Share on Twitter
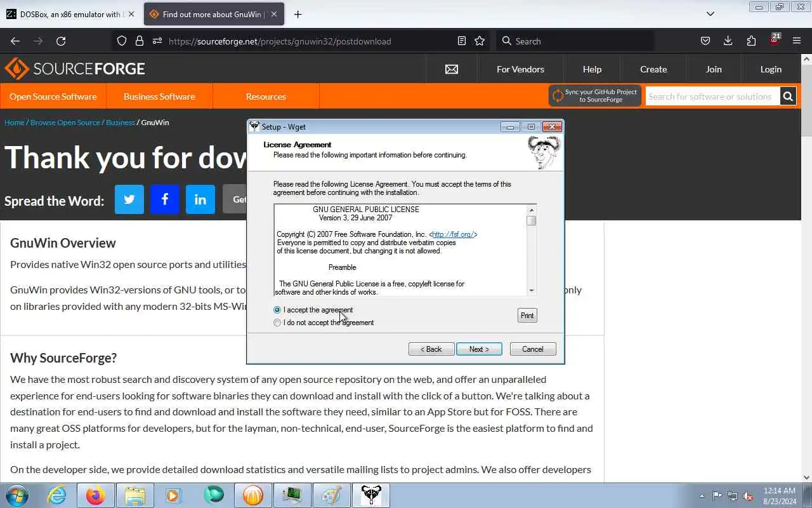812x508 pixels. coord(129,199)
